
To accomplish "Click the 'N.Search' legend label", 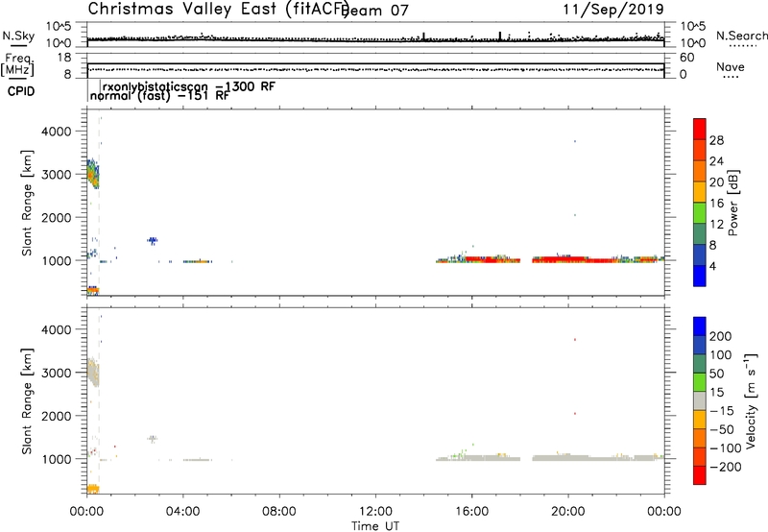I will point(742,36).
